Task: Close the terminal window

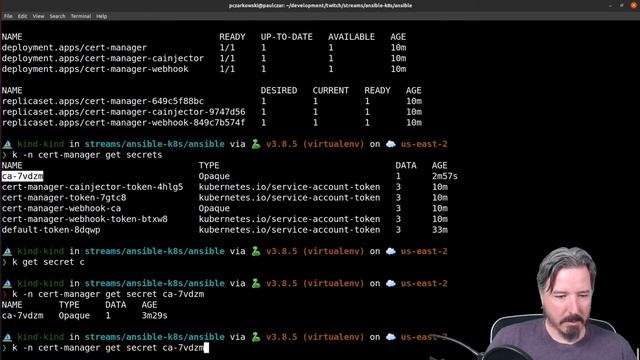Action: 634,5
